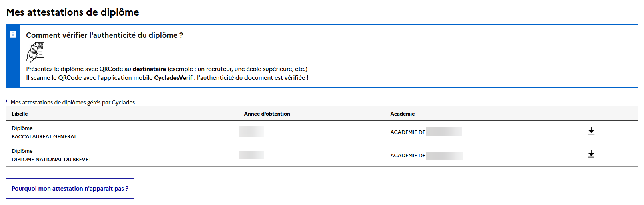Click the QR code phone illustration
644x205 pixels.
click(35, 52)
